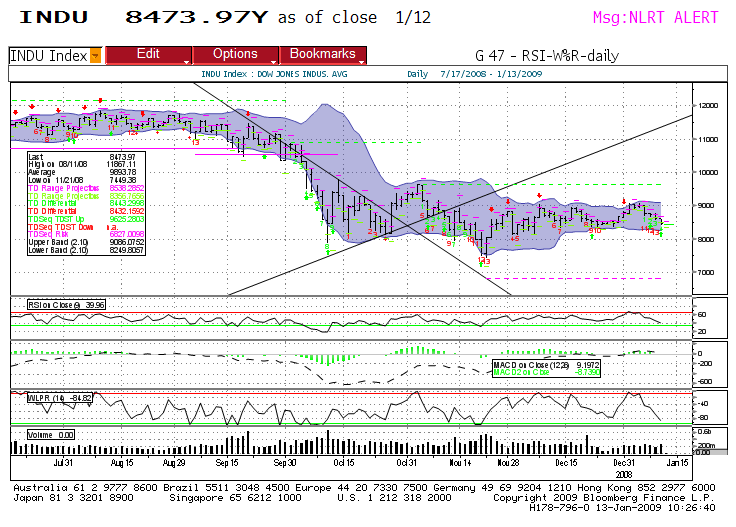
Task: Click the 12000 price axis label
Action: click(x=709, y=106)
